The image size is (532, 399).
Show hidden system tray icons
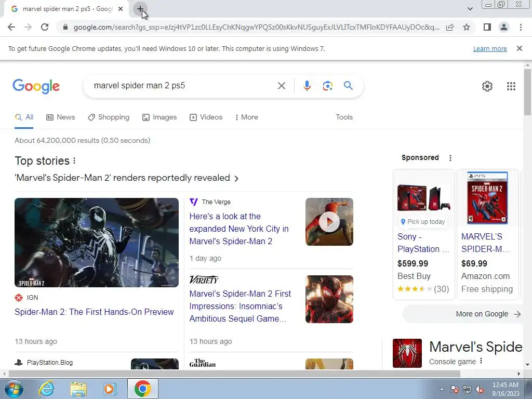442,389
